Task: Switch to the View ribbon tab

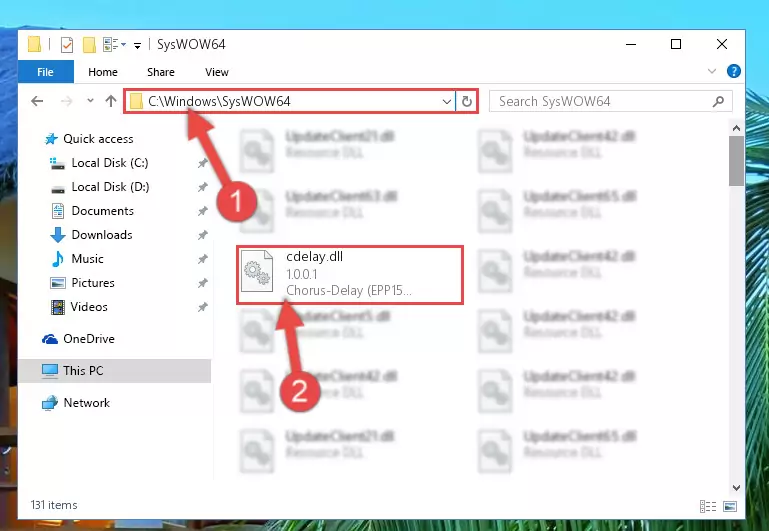Action: pos(217,72)
